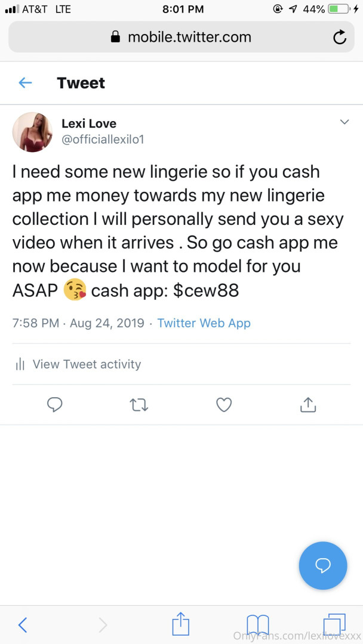The width and height of the screenshot is (363, 644).
Task: Open the Twitter Web App link
Action: point(204,323)
